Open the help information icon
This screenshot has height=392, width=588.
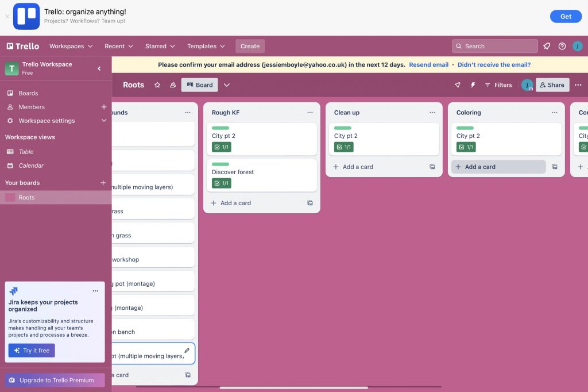pyautogui.click(x=562, y=46)
